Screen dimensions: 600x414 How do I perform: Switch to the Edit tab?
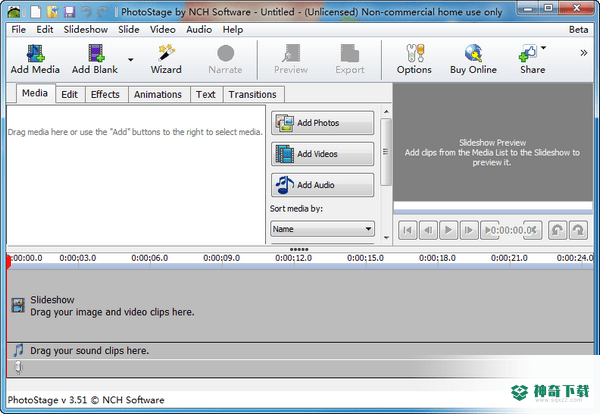click(70, 95)
